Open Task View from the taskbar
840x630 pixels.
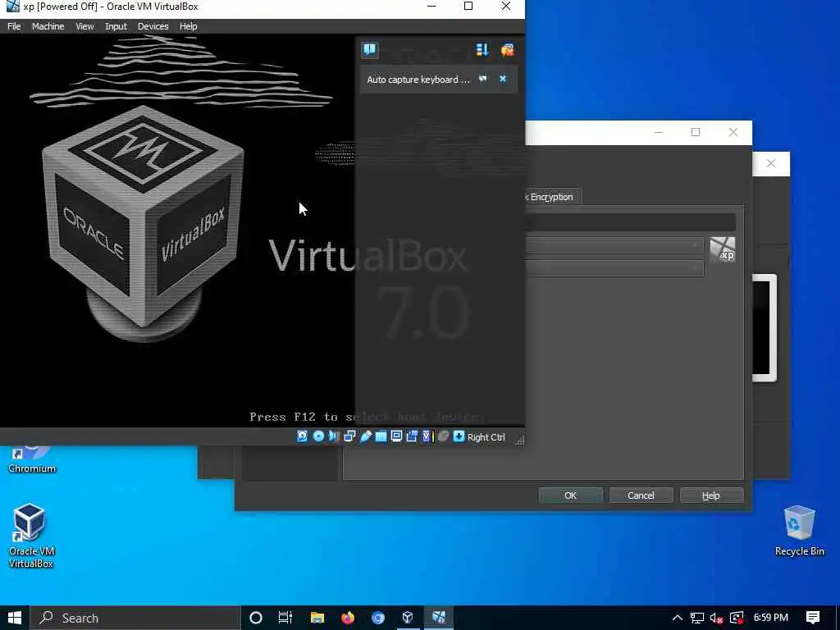tap(285, 618)
